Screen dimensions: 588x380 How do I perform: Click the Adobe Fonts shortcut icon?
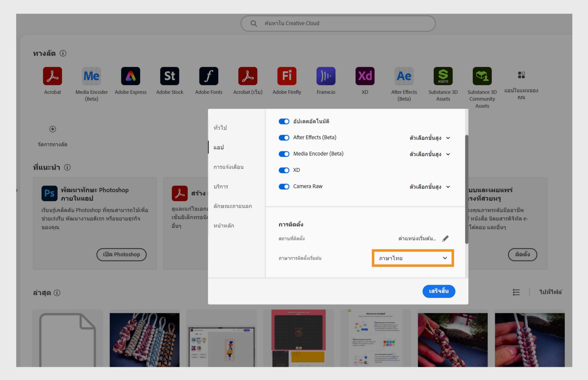pos(209,76)
